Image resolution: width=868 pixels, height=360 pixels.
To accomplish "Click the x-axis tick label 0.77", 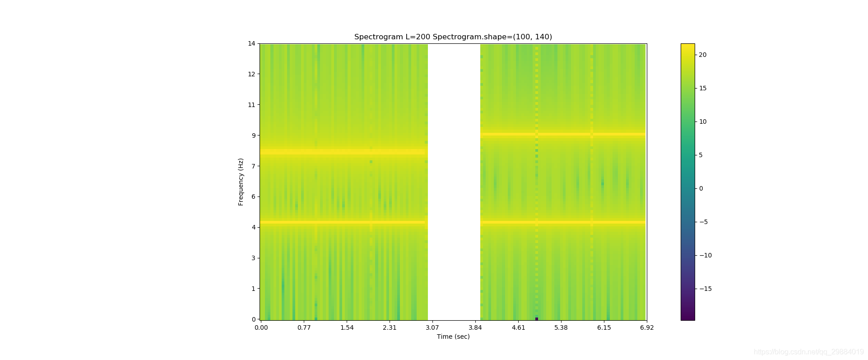I will 304,327.
